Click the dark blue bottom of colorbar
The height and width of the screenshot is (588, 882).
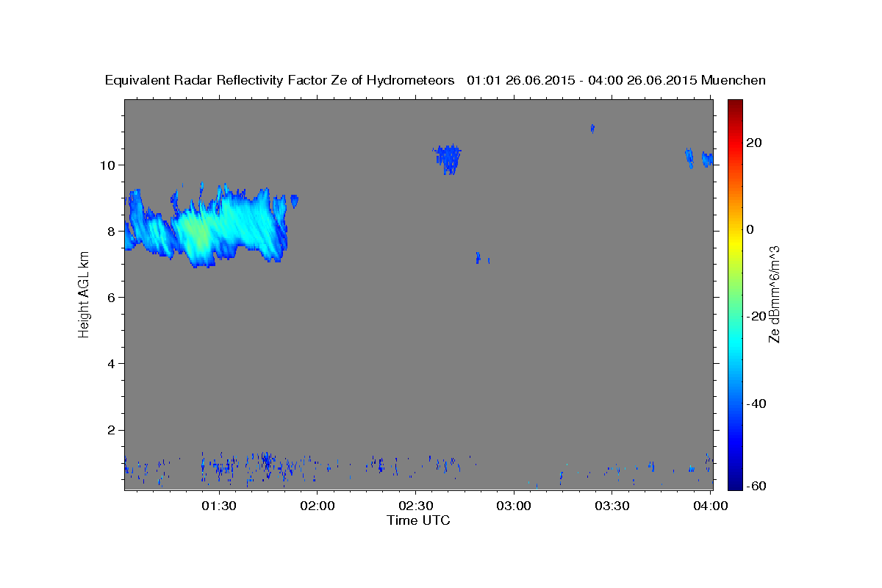click(x=736, y=484)
